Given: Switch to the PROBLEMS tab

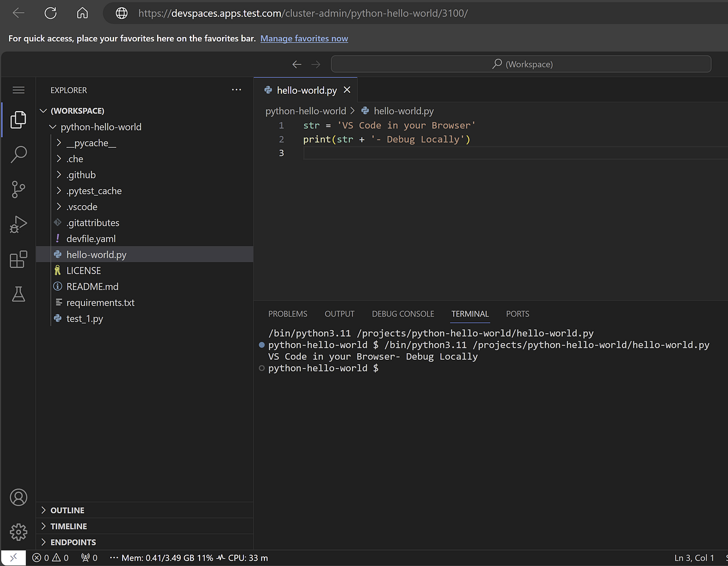Looking at the screenshot, I should (x=288, y=314).
